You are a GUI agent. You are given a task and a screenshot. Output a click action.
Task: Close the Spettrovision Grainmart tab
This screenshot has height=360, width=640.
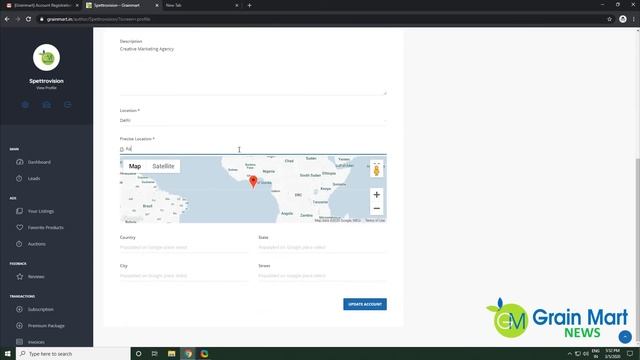pos(157,5)
